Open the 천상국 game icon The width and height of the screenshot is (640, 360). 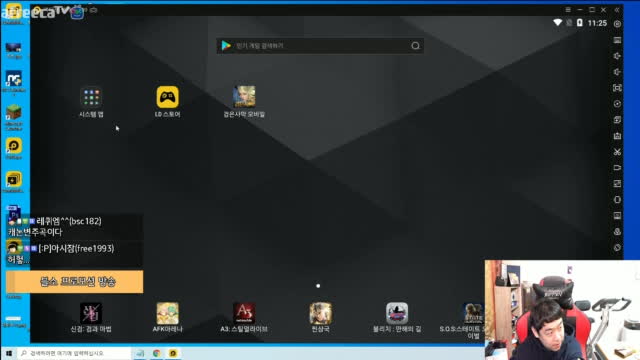(x=320, y=313)
